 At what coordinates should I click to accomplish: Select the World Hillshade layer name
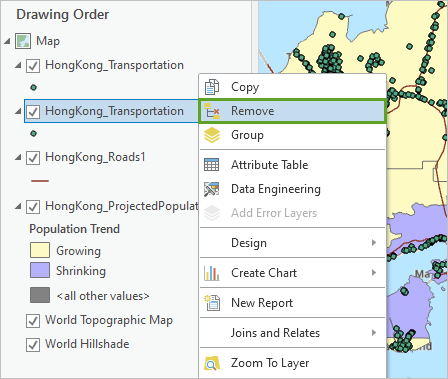(x=87, y=344)
